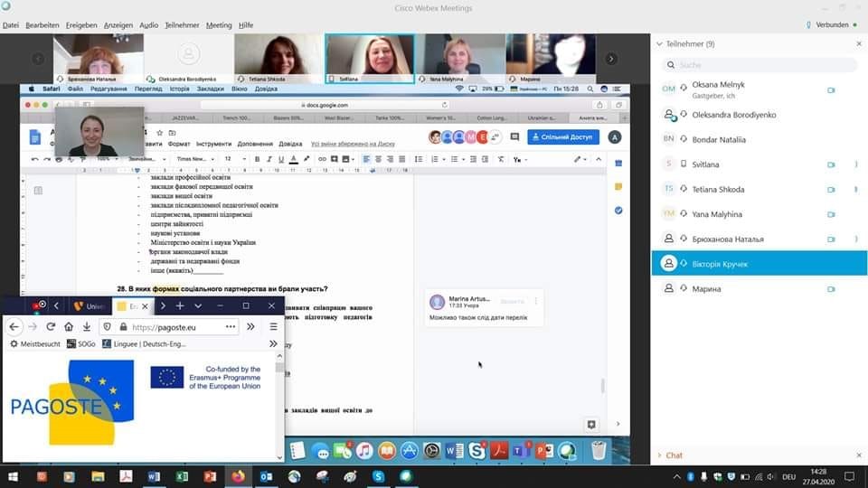Viewport: 868px width, 488px height.
Task: Collapse the Docs toolbar with chevron
Action: click(599, 159)
